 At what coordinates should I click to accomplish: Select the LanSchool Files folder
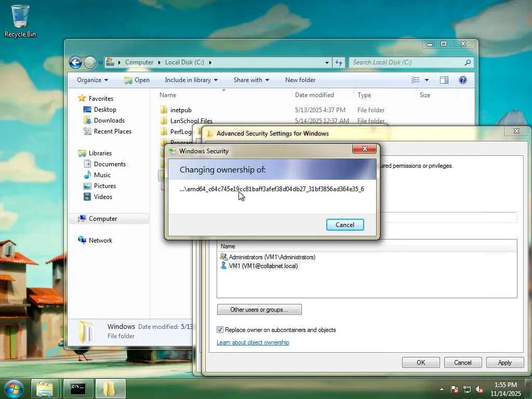(191, 121)
